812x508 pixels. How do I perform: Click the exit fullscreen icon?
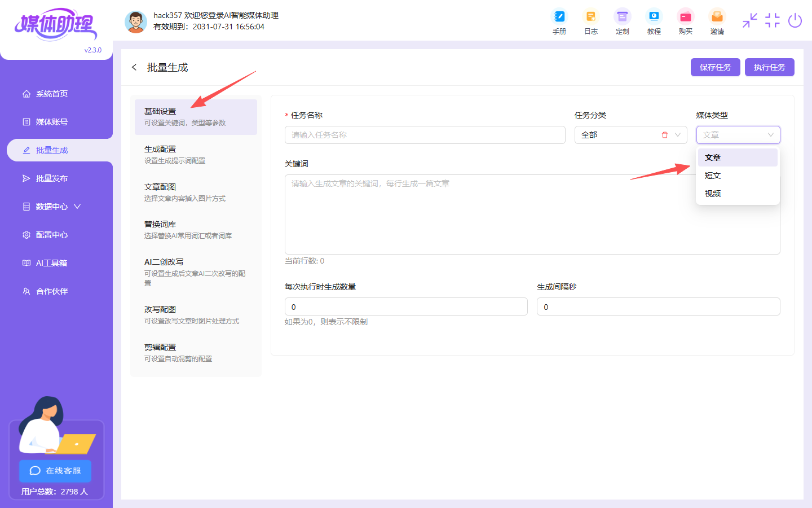pos(773,20)
